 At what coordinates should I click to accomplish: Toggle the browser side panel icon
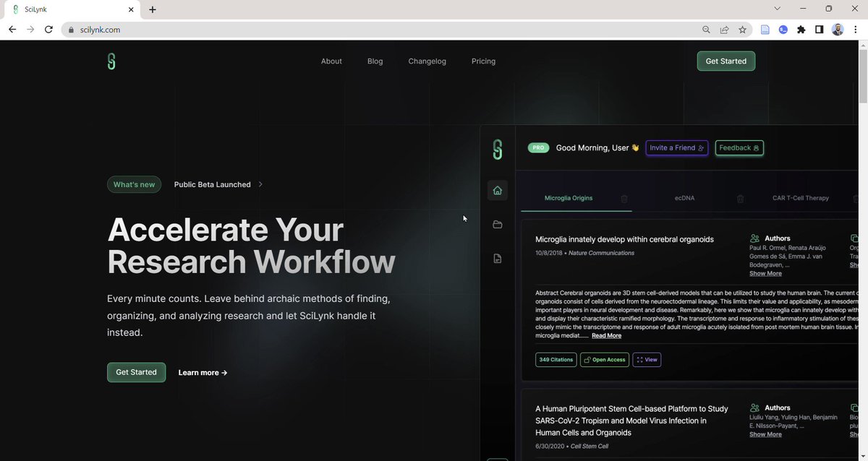click(x=819, y=30)
